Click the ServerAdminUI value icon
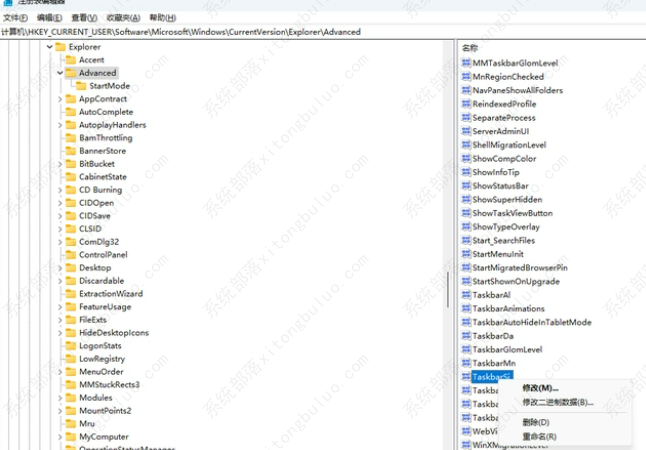 466,131
